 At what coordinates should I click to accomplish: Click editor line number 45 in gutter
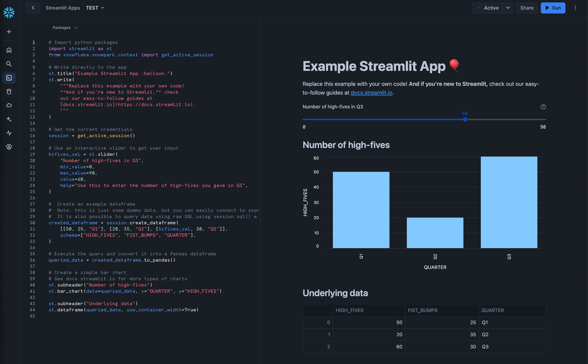(x=32, y=316)
